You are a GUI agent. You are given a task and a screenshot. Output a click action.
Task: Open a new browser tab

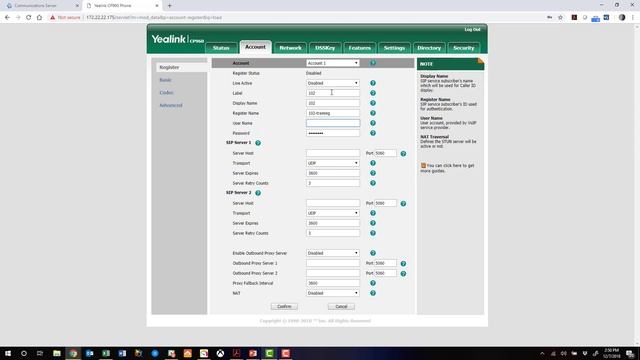click(x=169, y=6)
